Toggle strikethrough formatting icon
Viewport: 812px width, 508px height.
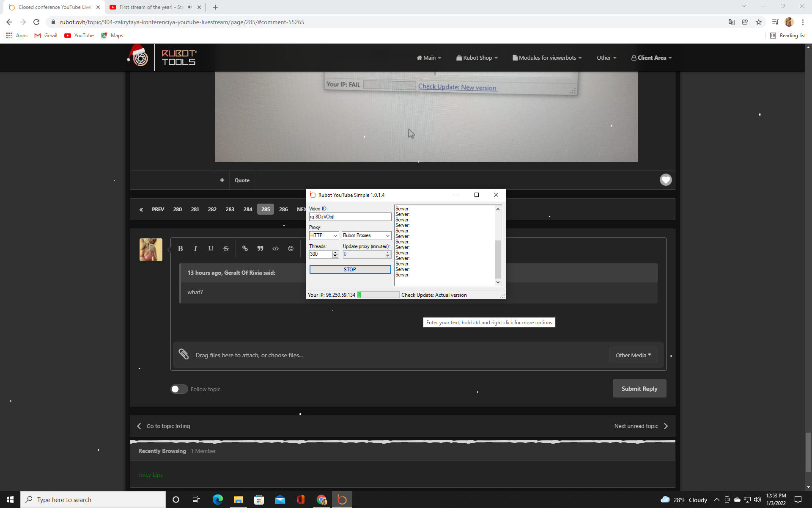tap(226, 248)
